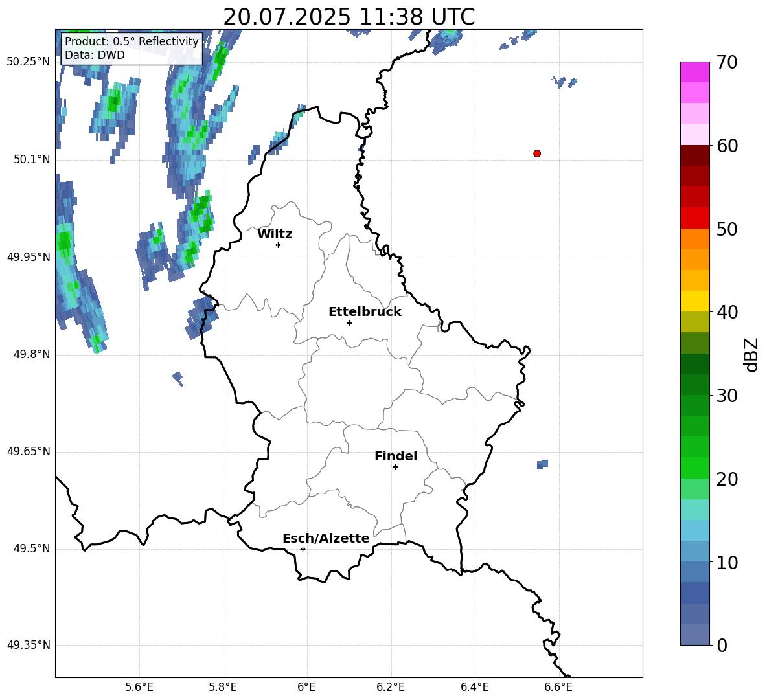Screen dimensions: 767x700
Task: Click the Findel station cross marker
Action: (x=395, y=467)
